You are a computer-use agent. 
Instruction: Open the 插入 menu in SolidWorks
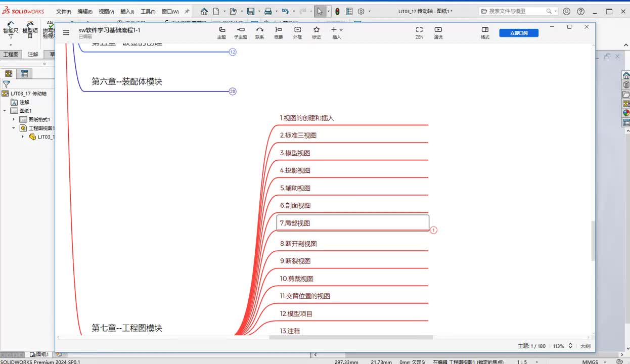127,11
